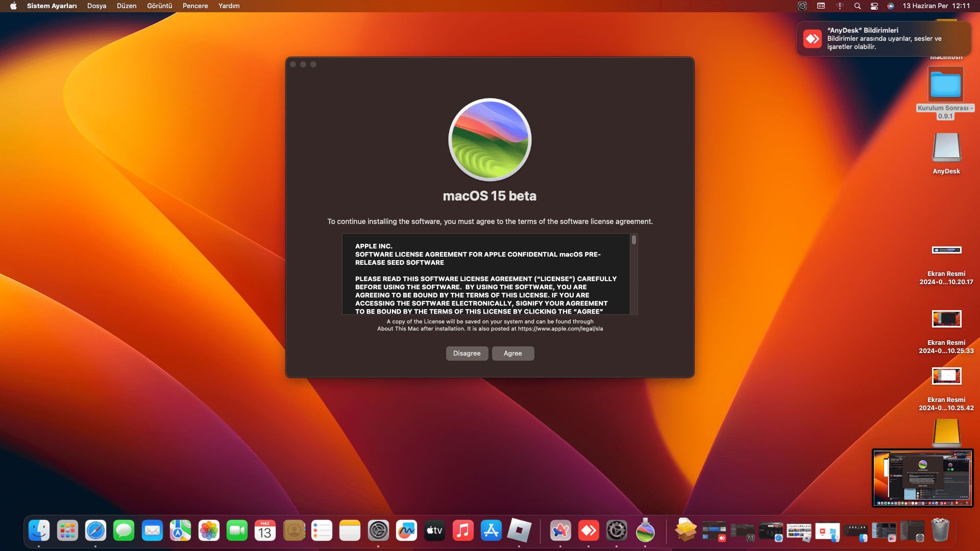Open AnyDesk from the Dock
This screenshot has width=980, height=551.
click(589, 531)
